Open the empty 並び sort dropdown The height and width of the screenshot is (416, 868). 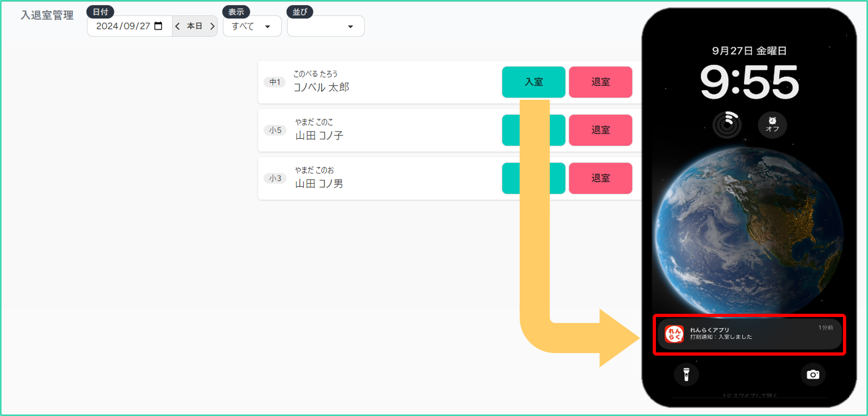coord(326,26)
